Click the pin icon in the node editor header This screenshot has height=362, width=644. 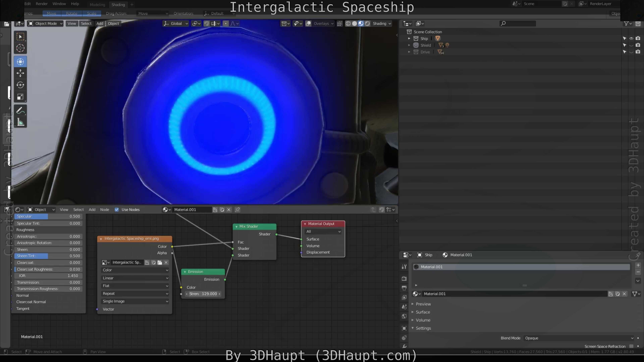237,210
